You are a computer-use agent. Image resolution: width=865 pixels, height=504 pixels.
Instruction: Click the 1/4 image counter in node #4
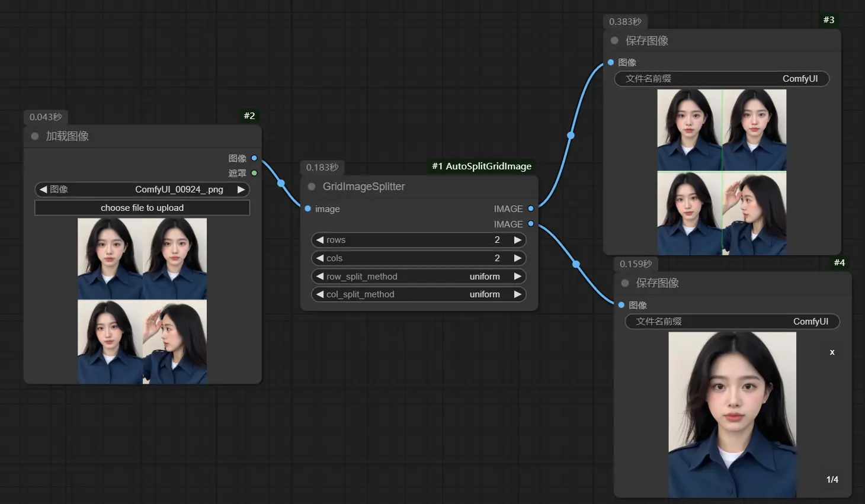(832, 480)
